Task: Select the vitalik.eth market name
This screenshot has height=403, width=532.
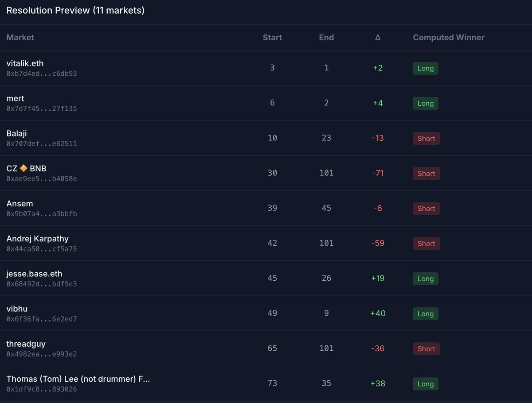Action: [25, 63]
